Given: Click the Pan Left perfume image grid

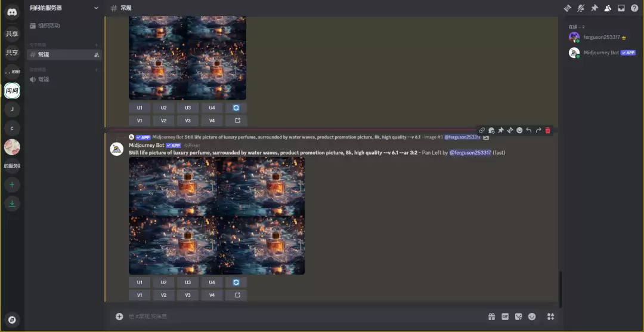Looking at the screenshot, I should click(x=216, y=216).
